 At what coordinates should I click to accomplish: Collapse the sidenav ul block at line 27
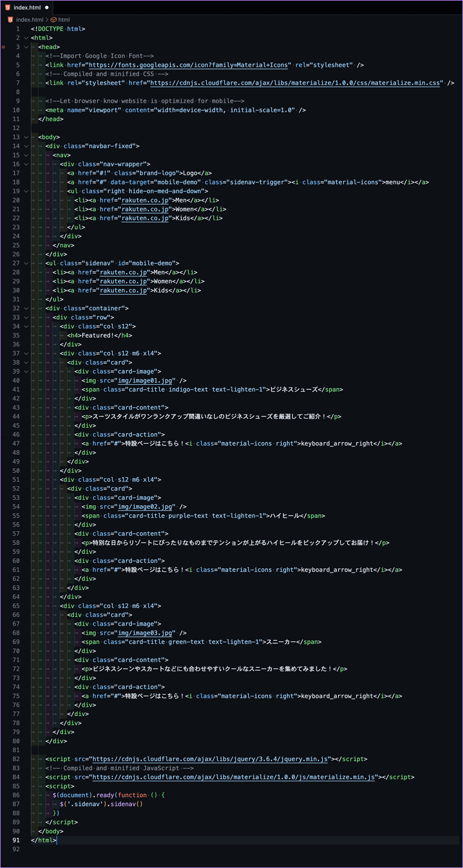pyautogui.click(x=25, y=263)
